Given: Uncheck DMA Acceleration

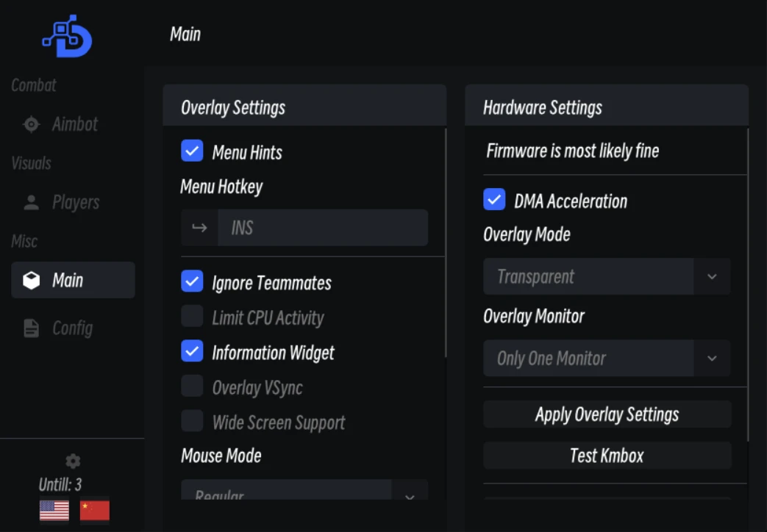Looking at the screenshot, I should click(x=494, y=200).
